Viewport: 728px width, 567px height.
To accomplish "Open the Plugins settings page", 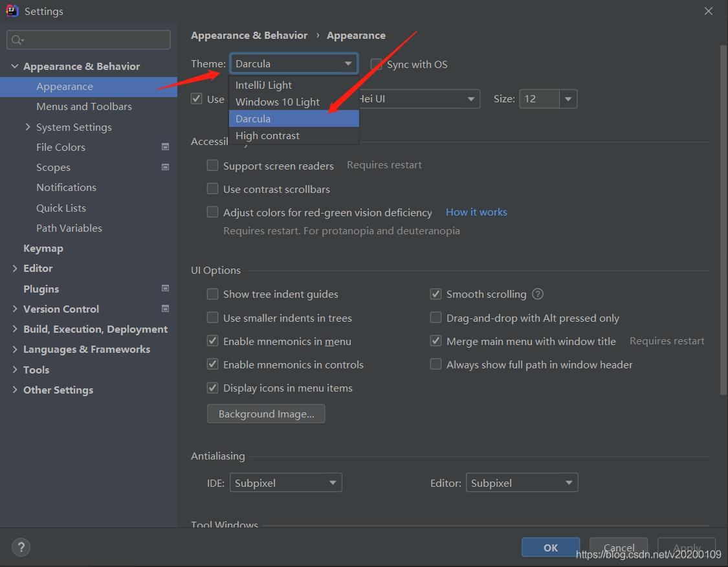I will click(41, 289).
